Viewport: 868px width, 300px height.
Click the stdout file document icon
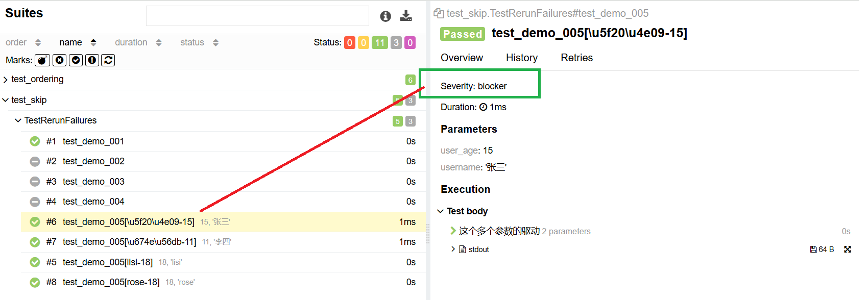coord(463,249)
